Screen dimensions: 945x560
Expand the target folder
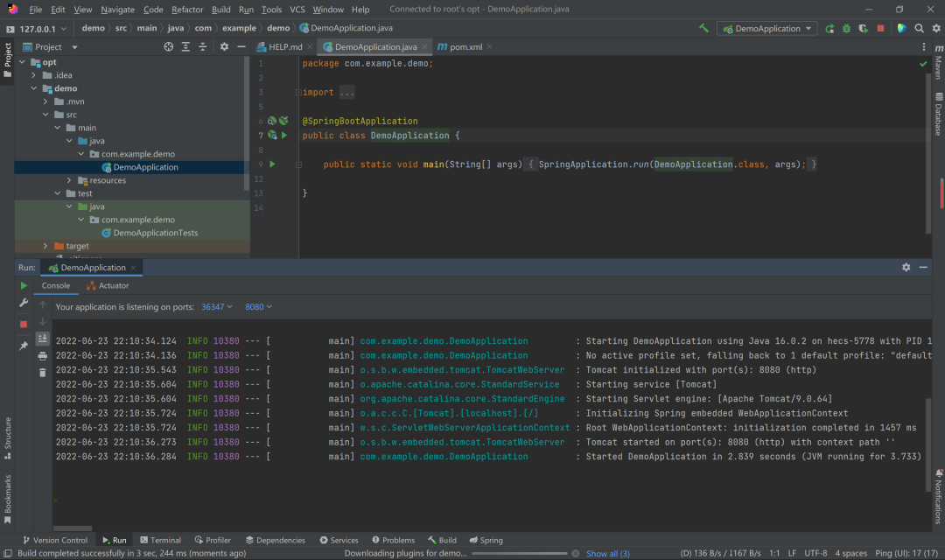tap(45, 246)
